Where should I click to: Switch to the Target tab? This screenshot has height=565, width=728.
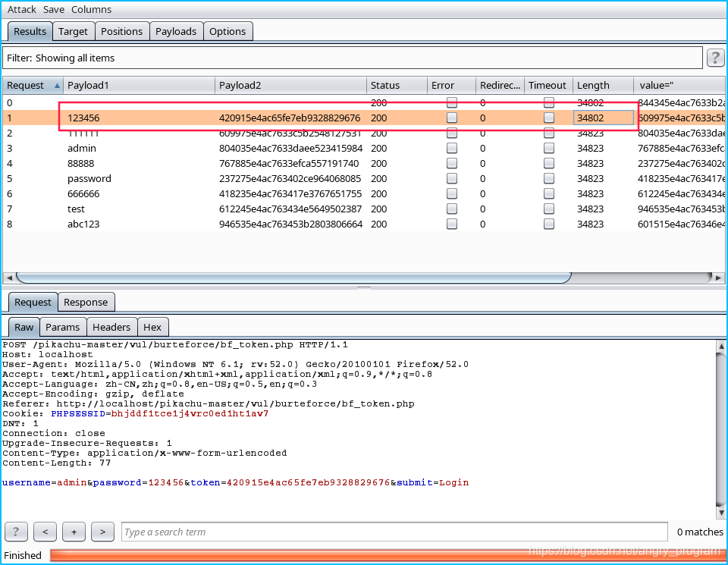pos(73,32)
